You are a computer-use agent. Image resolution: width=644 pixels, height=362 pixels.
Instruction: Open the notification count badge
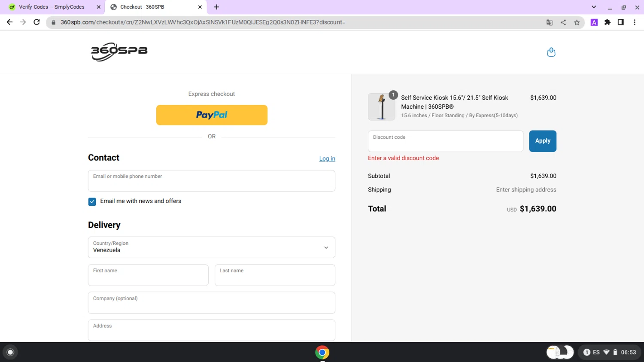586,352
